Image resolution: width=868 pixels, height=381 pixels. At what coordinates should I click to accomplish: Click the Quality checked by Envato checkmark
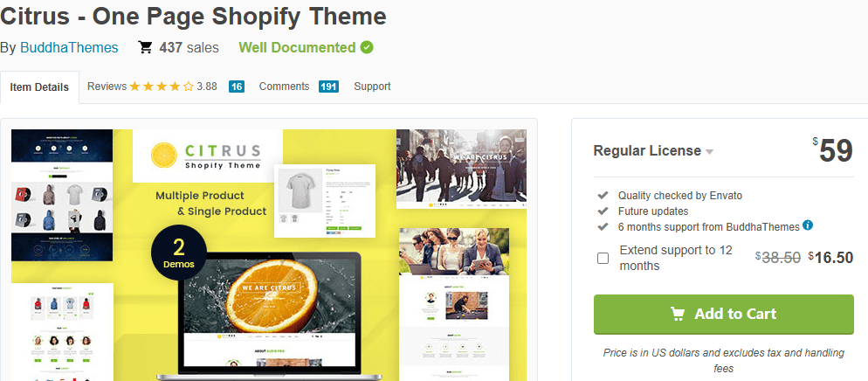[603, 196]
